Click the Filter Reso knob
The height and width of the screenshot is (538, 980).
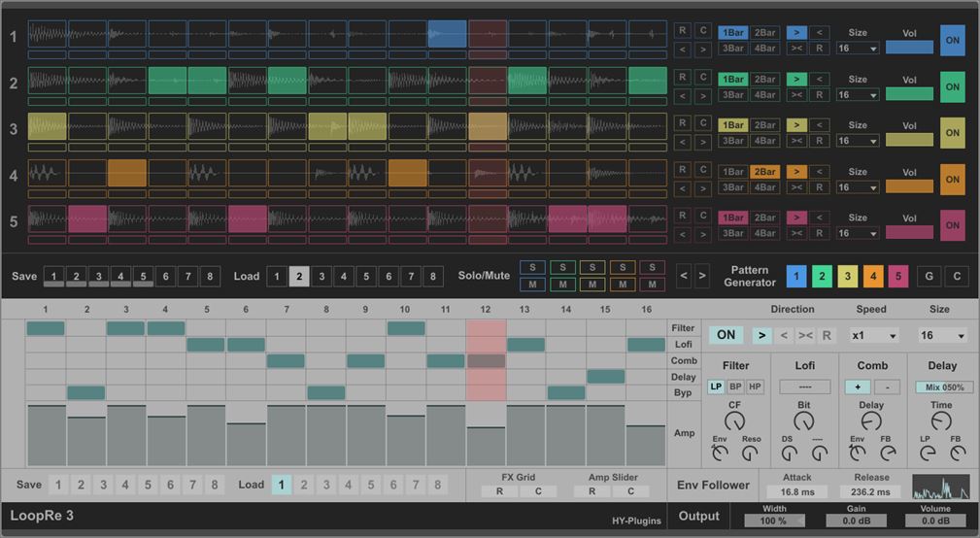tap(751, 454)
